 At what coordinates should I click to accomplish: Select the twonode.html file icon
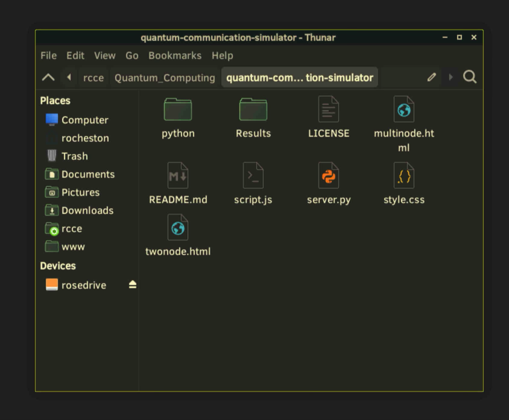click(178, 227)
